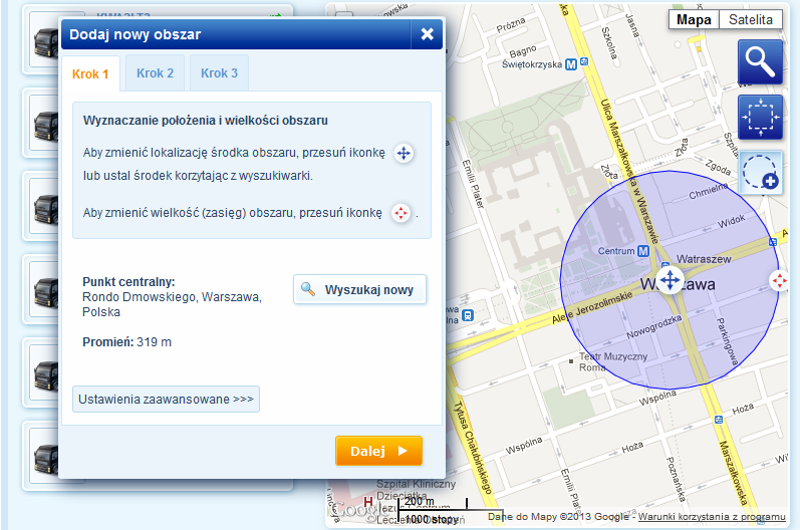This screenshot has height=530, width=800.
Task: Expand Ustawienia zaawansowane settings
Action: tap(166, 399)
